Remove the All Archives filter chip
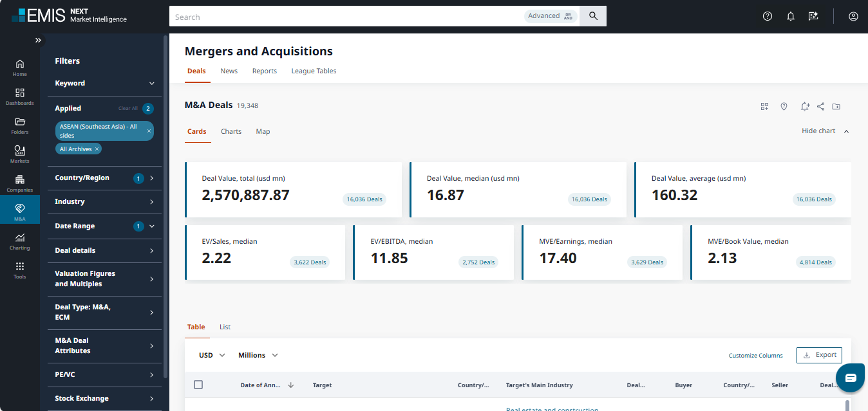This screenshot has width=868, height=411. click(97, 149)
